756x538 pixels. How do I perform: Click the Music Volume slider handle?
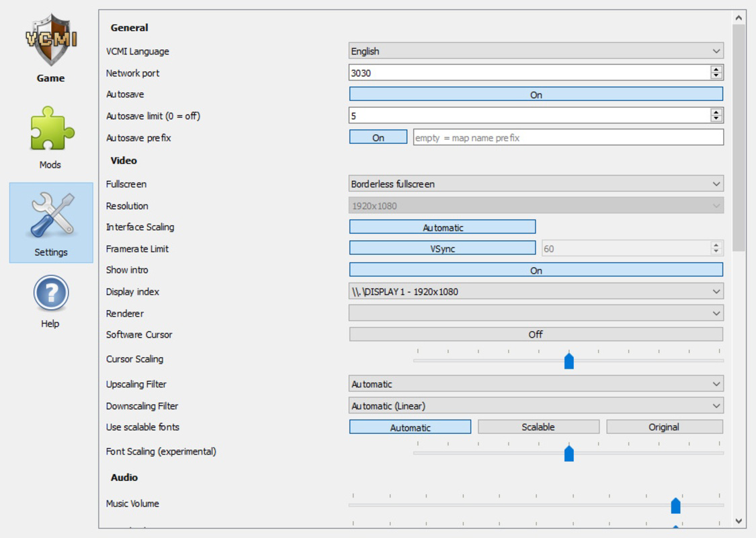coord(675,505)
